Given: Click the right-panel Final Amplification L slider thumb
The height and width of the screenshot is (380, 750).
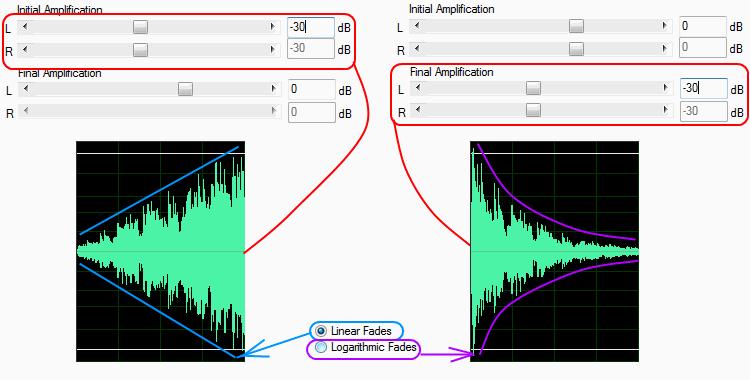Looking at the screenshot, I should (533, 88).
